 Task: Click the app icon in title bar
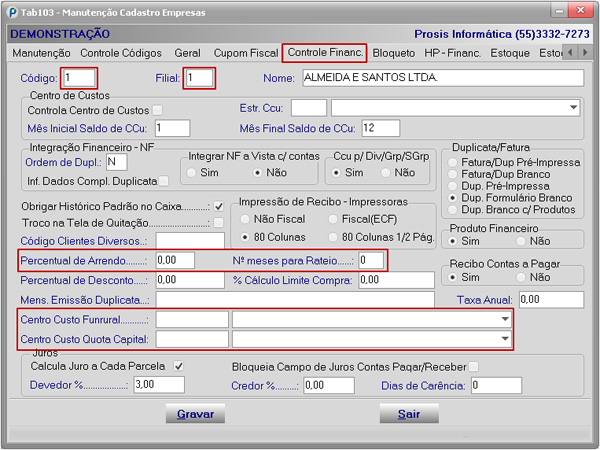pyautogui.click(x=13, y=12)
